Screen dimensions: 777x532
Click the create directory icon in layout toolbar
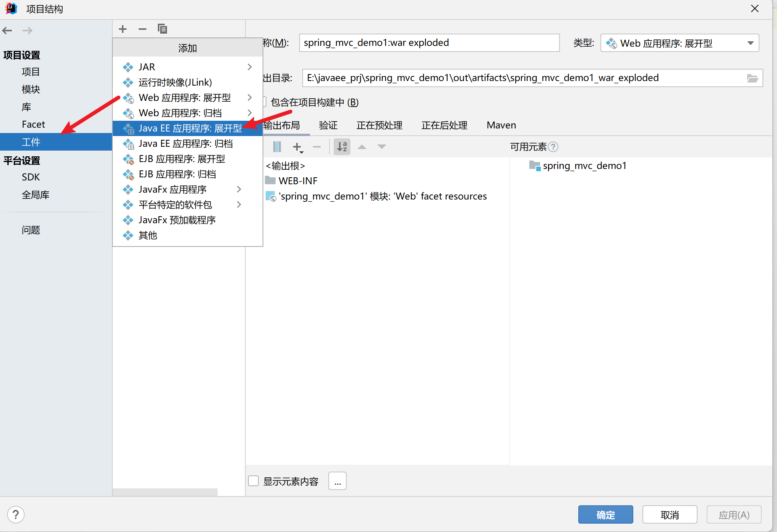(277, 147)
